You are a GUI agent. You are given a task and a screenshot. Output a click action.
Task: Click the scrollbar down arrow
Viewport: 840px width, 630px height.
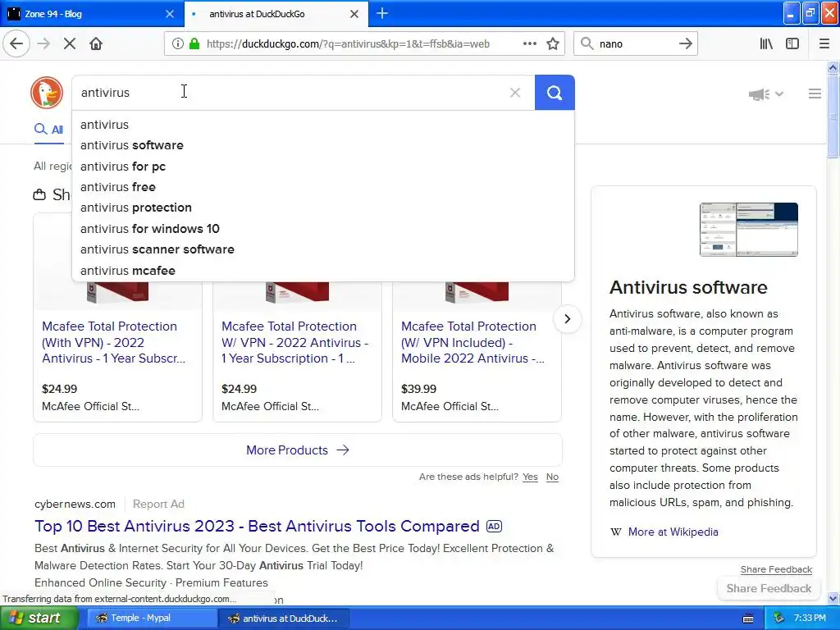[833, 598]
